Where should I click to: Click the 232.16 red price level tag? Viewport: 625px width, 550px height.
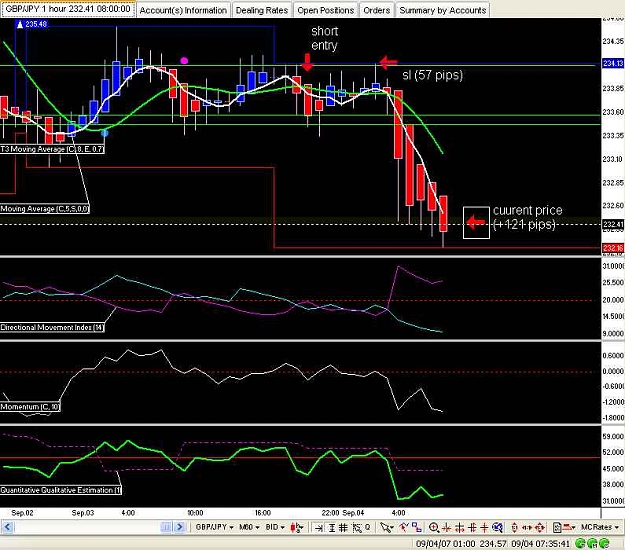tap(613, 248)
